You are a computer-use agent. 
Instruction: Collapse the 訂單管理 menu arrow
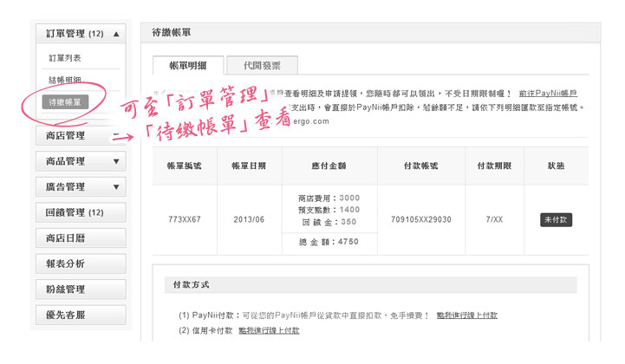coord(116,34)
